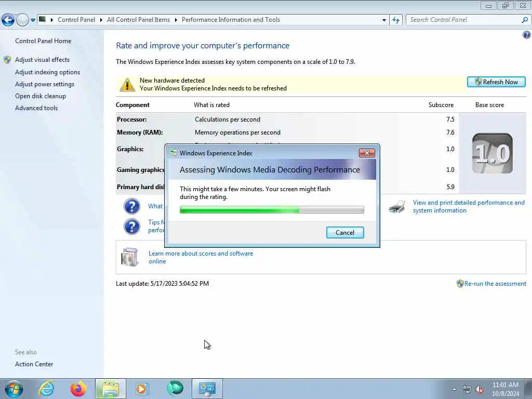The width and height of the screenshot is (532, 399).
Task: Click the Adjust visual effects link
Action: click(43, 60)
